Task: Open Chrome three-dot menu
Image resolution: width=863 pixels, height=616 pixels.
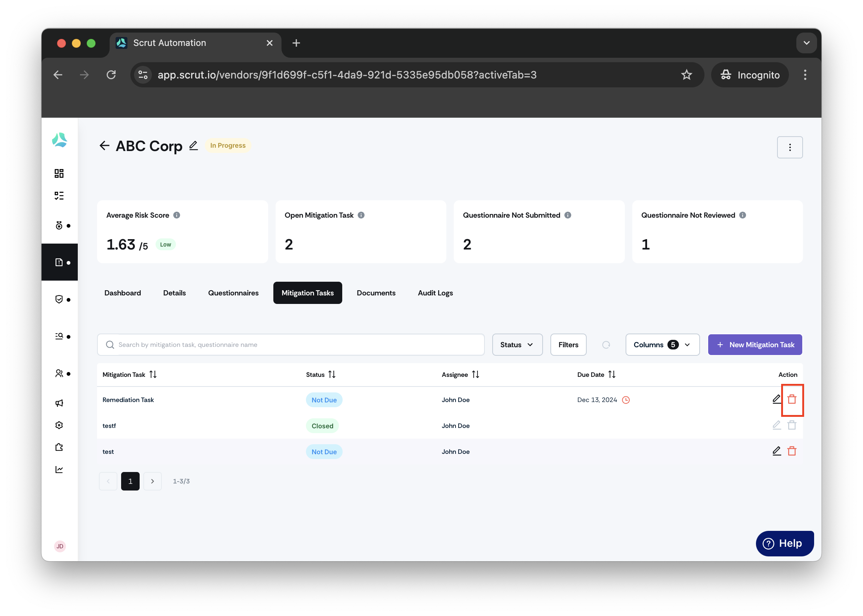Action: click(805, 75)
